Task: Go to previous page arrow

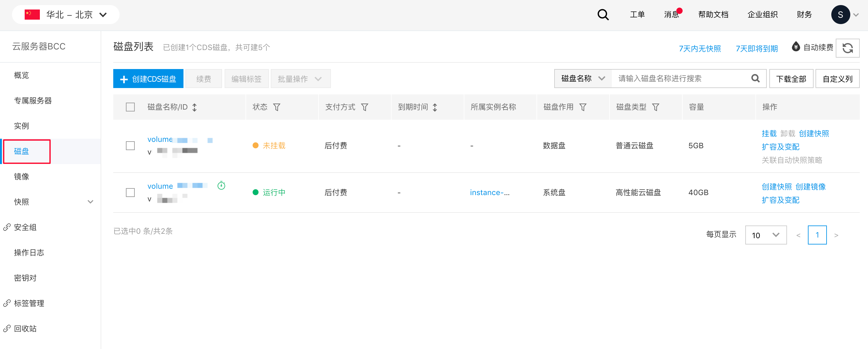Action: 798,235
